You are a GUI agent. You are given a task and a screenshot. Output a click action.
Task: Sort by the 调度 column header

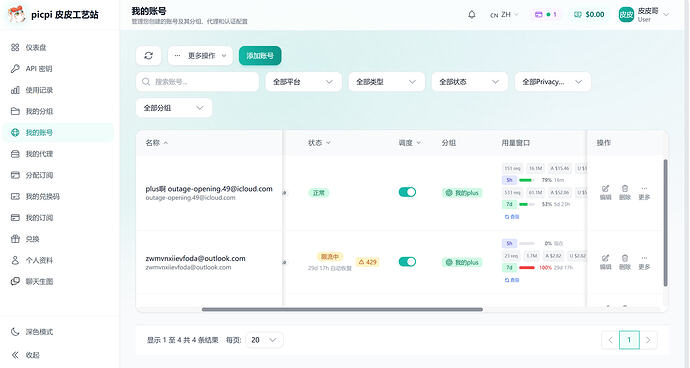(409, 143)
